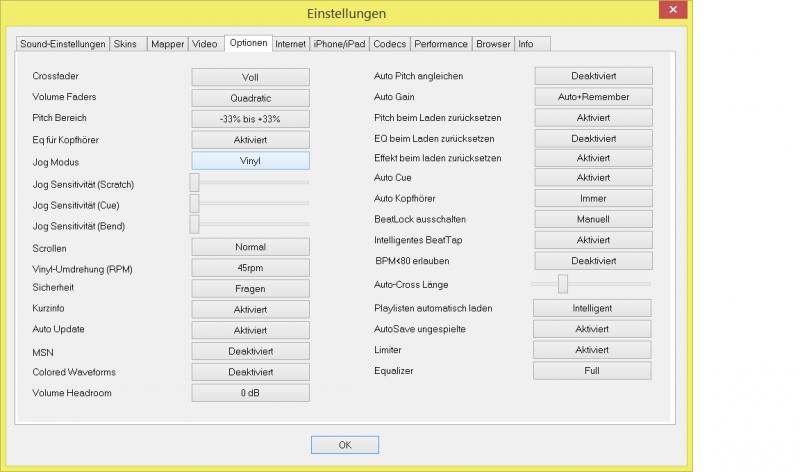Disable MSN setting button
This screenshot has height=472, width=800.
(x=250, y=351)
